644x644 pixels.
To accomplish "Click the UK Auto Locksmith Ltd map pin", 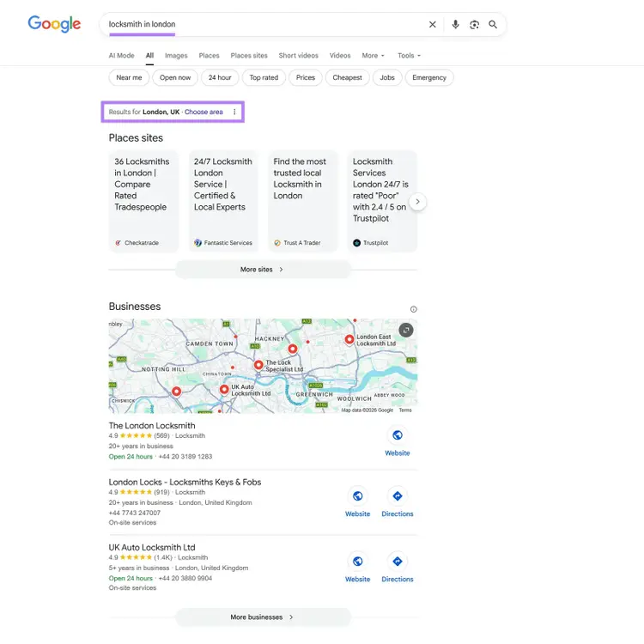I will coord(224,389).
